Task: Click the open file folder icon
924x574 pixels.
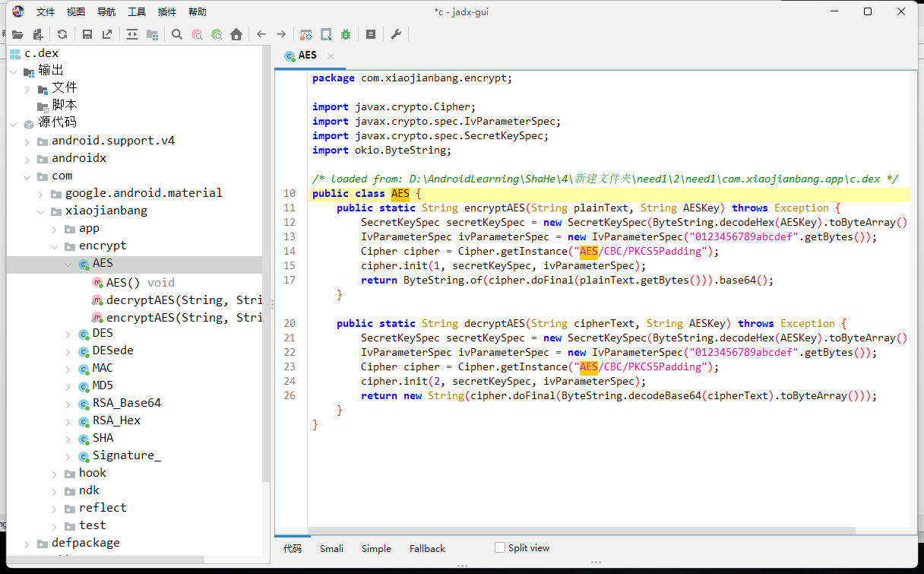Action: click(17, 34)
